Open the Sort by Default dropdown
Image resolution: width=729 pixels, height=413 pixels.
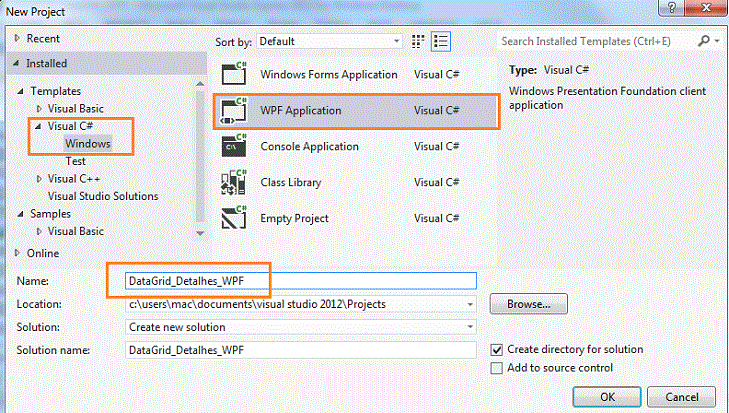(x=330, y=41)
